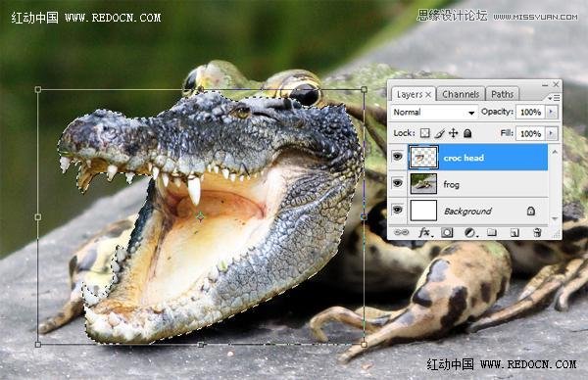The width and height of the screenshot is (588, 380).
Task: Toggle lock all padlock icon
Action: point(467,133)
